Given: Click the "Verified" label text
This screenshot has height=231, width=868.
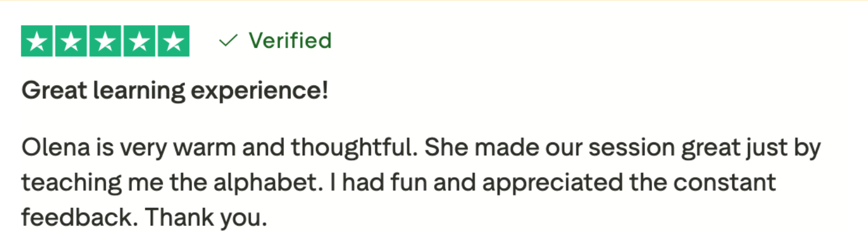Looking at the screenshot, I should [290, 41].
